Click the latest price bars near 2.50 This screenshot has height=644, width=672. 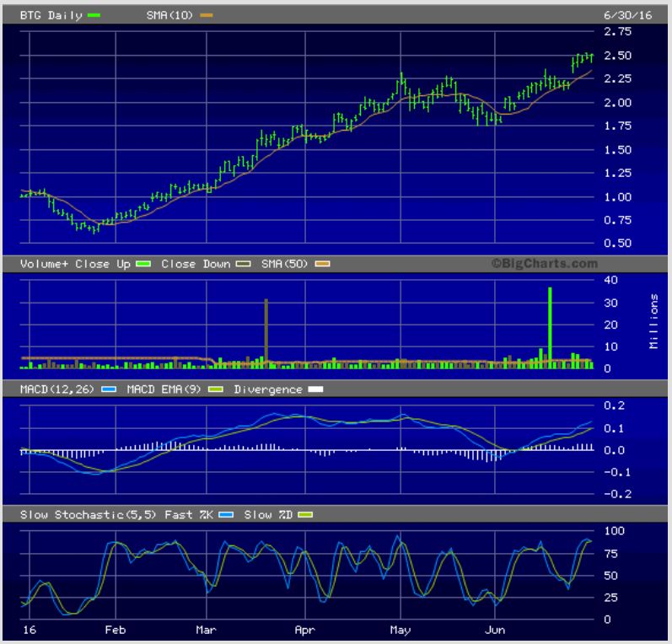pyautogui.click(x=583, y=61)
